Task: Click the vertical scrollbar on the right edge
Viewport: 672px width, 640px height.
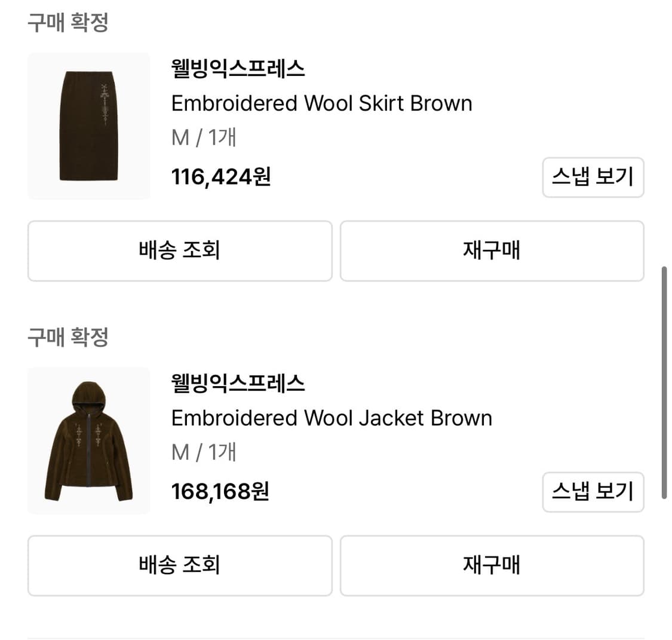Action: (664, 382)
